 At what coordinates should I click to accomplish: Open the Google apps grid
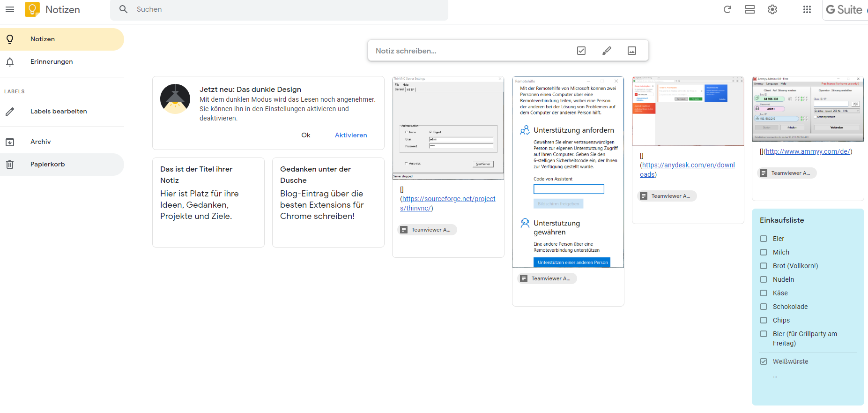click(x=807, y=9)
